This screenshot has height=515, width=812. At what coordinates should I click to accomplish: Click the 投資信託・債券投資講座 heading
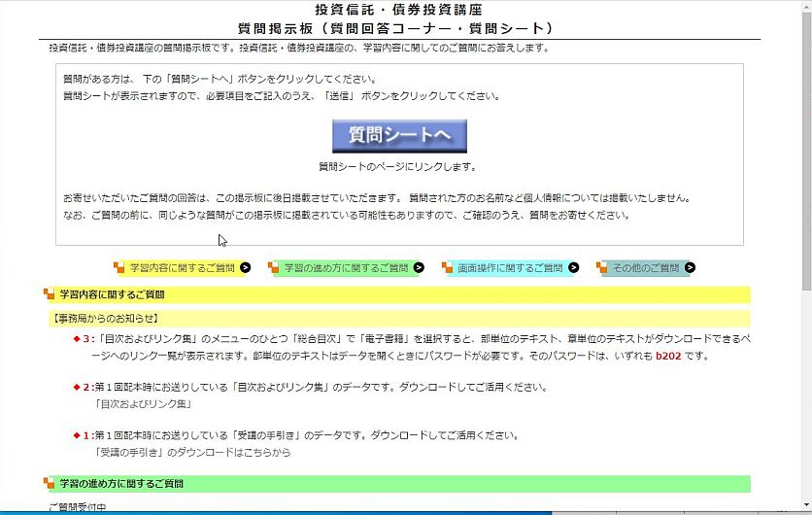pos(399,10)
